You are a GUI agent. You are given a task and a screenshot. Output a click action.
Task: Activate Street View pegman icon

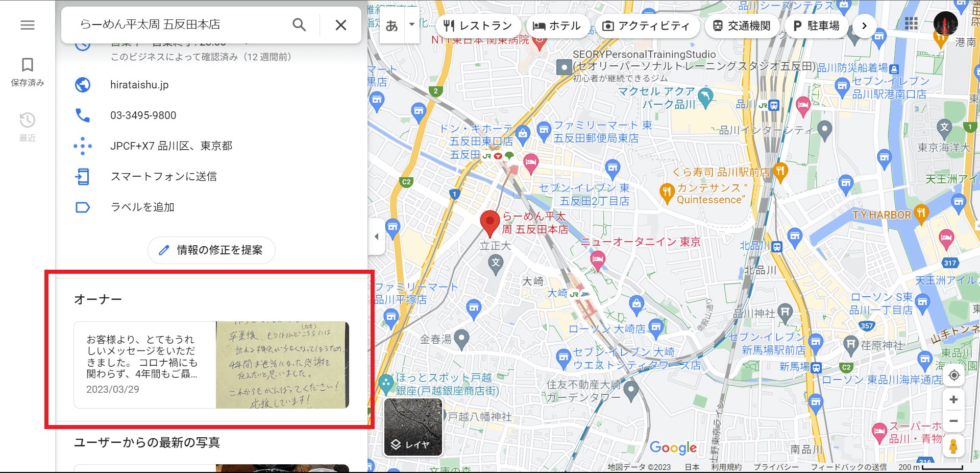tap(953, 446)
